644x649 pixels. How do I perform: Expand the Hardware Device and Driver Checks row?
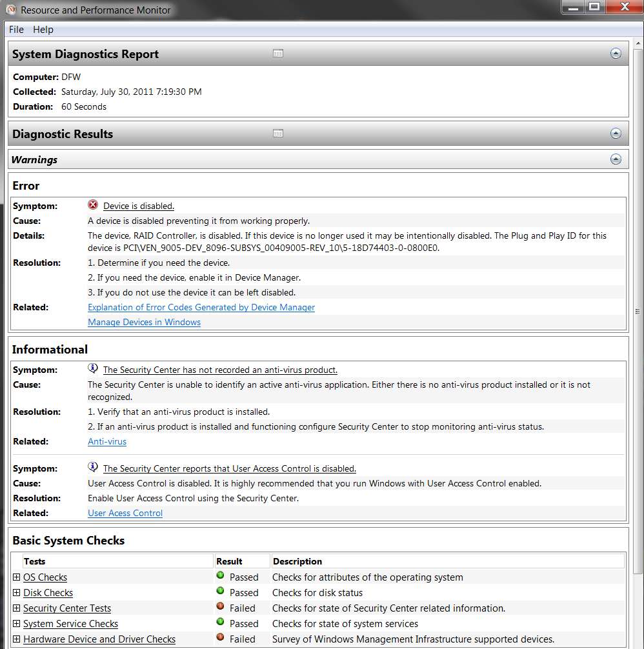[17, 639]
